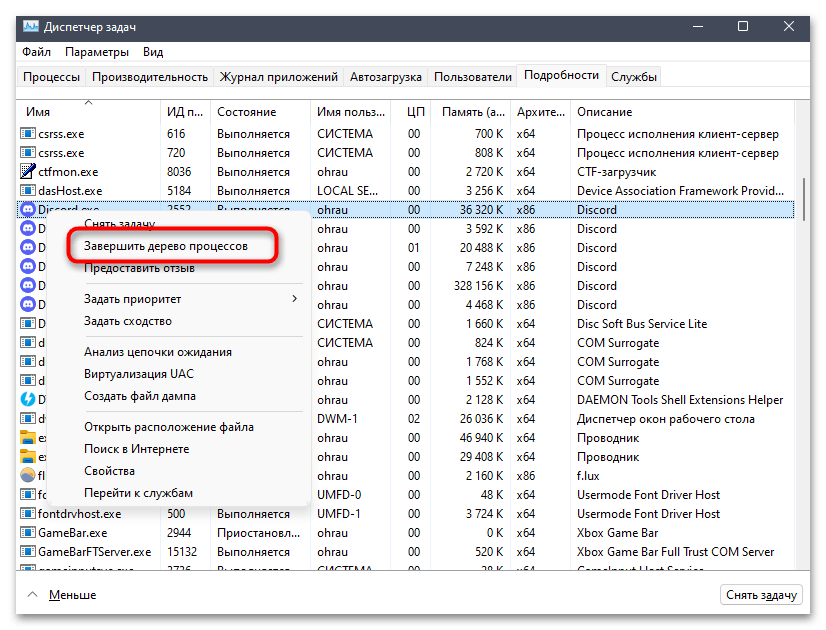Click the csrss.exe icon with PID 616

(x=27, y=134)
